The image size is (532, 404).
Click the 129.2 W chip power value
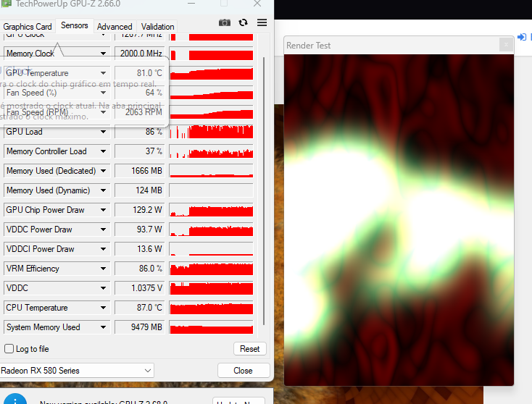coord(140,210)
